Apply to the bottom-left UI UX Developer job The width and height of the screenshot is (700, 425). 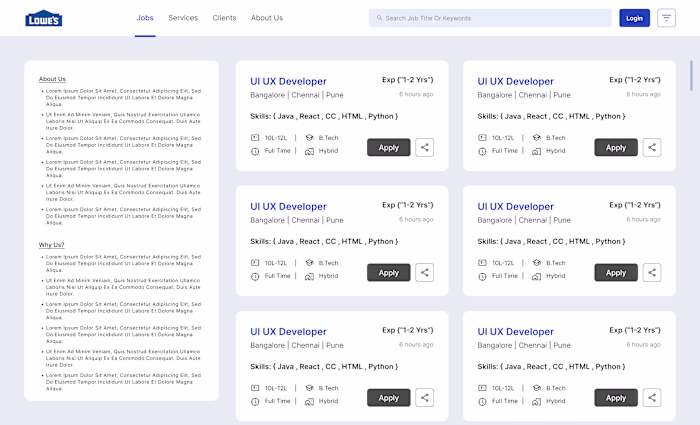388,397
